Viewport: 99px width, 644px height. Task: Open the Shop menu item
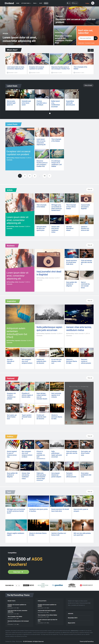(41, 3)
